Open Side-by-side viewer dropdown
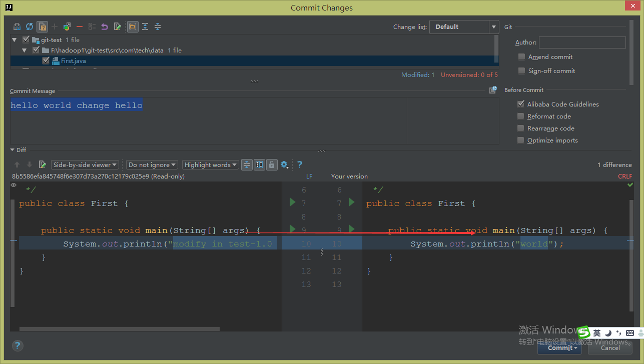Screen dimensions: 644x364 85,164
